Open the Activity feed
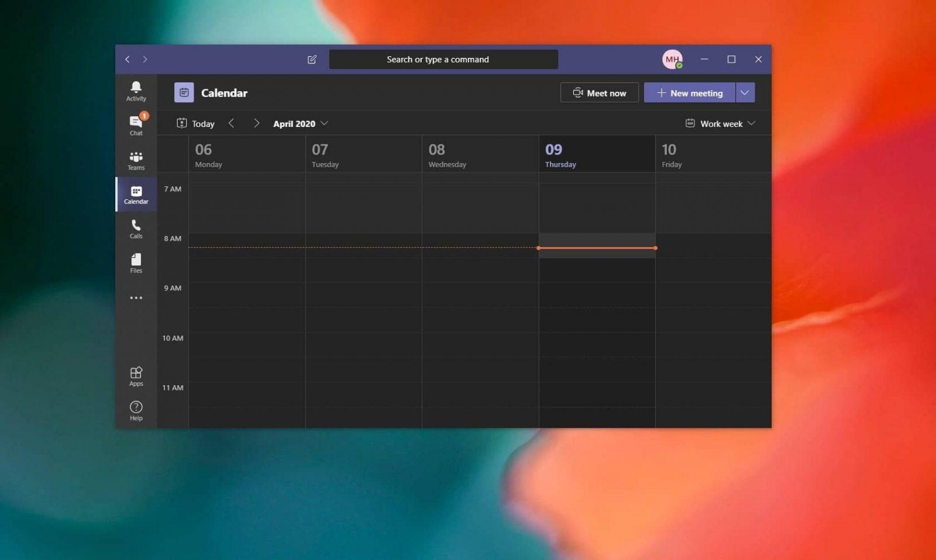936x560 pixels. pos(136,91)
